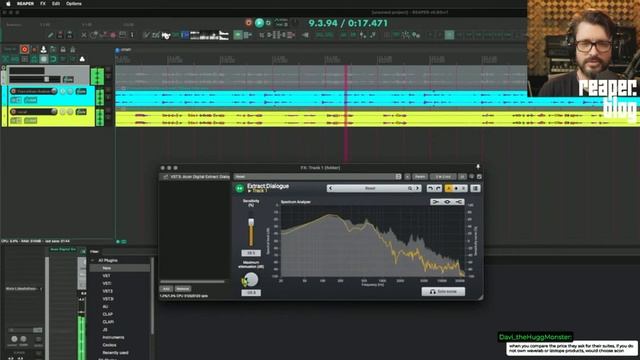Viewport: 640px width, 360px height.
Task: Open the Param button in the FX window
Action: pos(420,177)
